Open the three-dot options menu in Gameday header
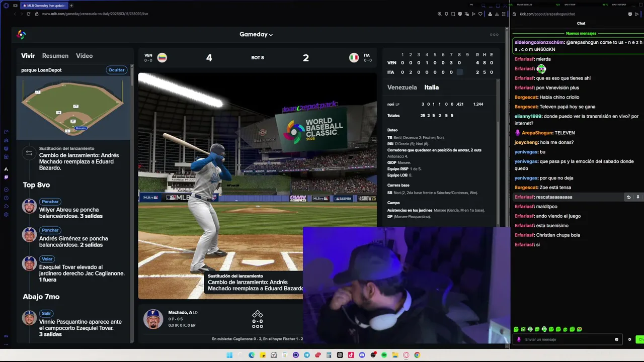This screenshot has width=644, height=362. coord(494,35)
